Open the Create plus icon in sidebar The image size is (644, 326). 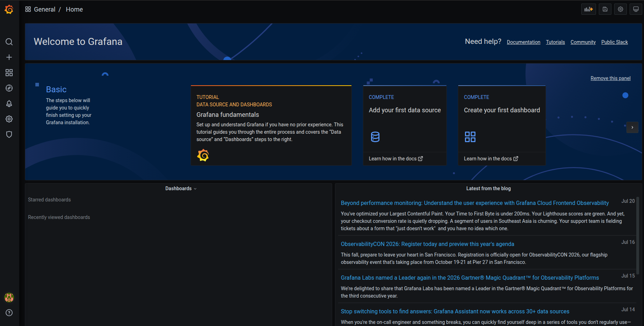[x=9, y=57]
